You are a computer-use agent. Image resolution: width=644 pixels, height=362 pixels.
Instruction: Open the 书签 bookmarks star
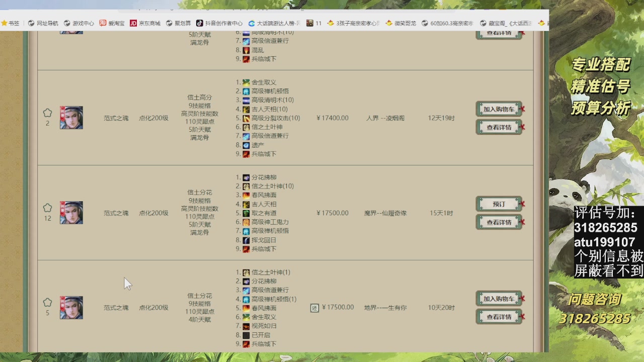pyautogui.click(x=10, y=23)
